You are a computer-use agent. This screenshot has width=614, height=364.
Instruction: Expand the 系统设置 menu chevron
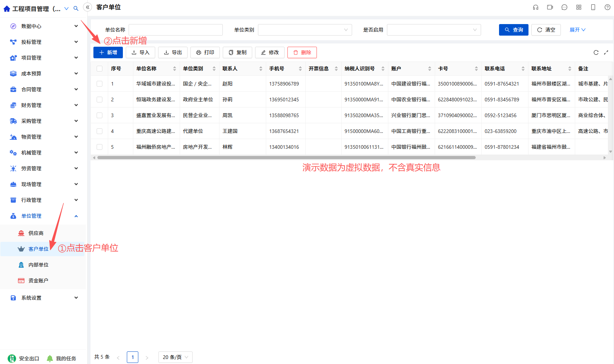(76, 298)
